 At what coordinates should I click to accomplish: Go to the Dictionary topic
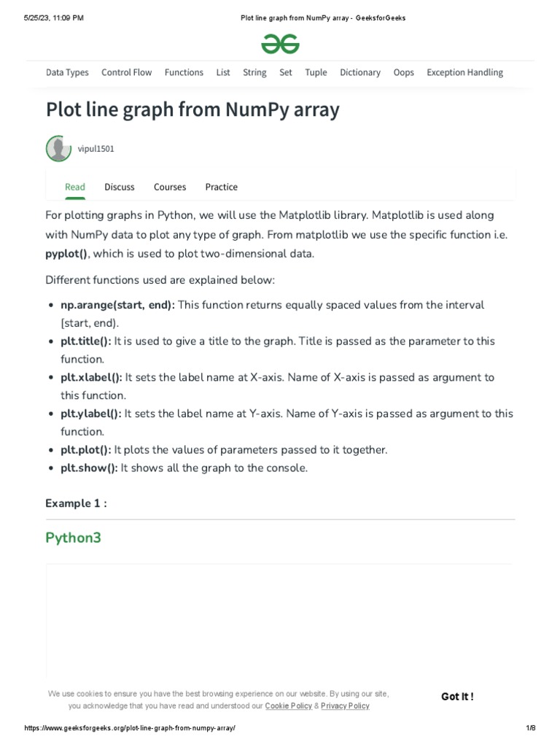click(x=360, y=72)
